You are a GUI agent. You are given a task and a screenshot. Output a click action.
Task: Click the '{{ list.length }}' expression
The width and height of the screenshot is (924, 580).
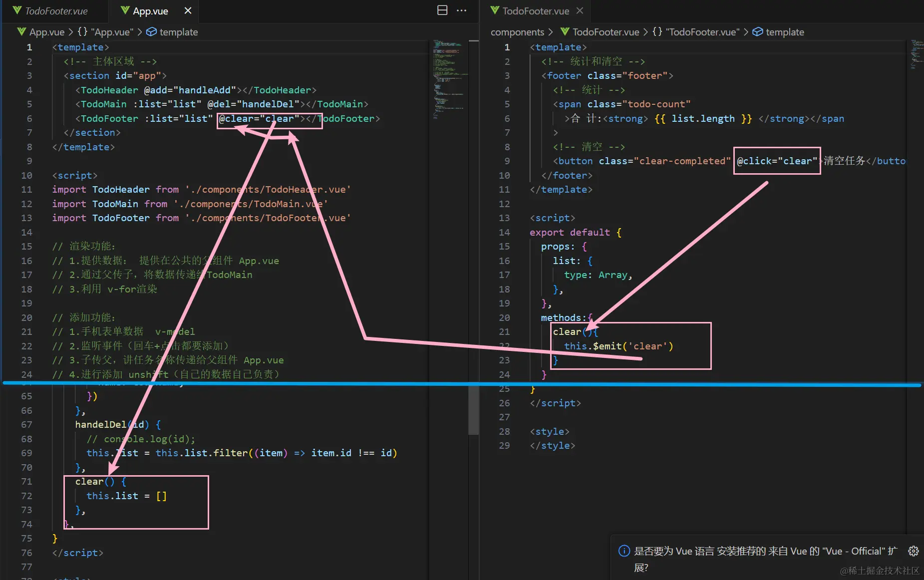click(x=703, y=118)
